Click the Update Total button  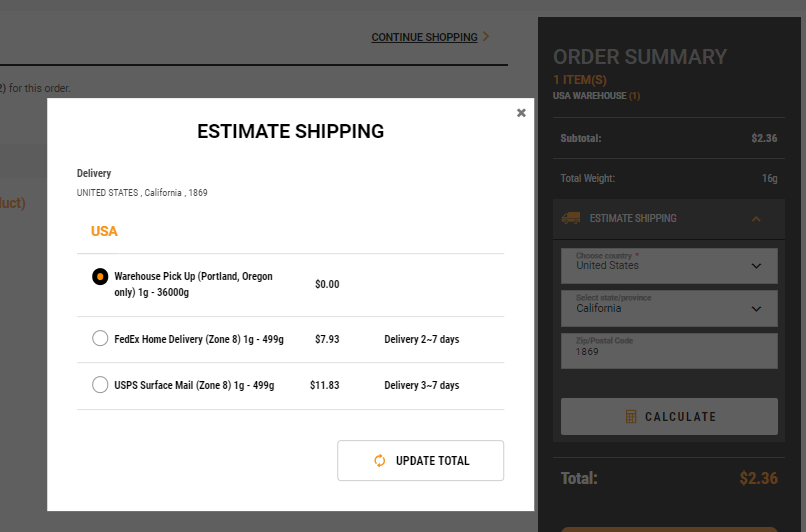tap(420, 461)
